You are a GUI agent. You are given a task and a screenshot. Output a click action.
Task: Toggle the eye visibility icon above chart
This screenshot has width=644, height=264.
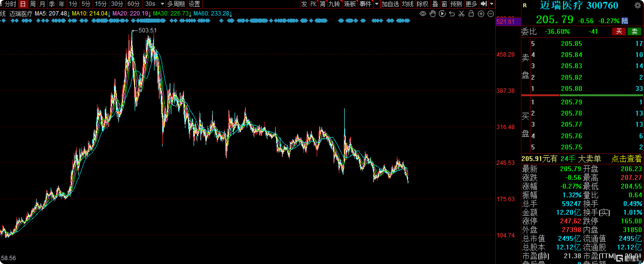(x=423, y=14)
